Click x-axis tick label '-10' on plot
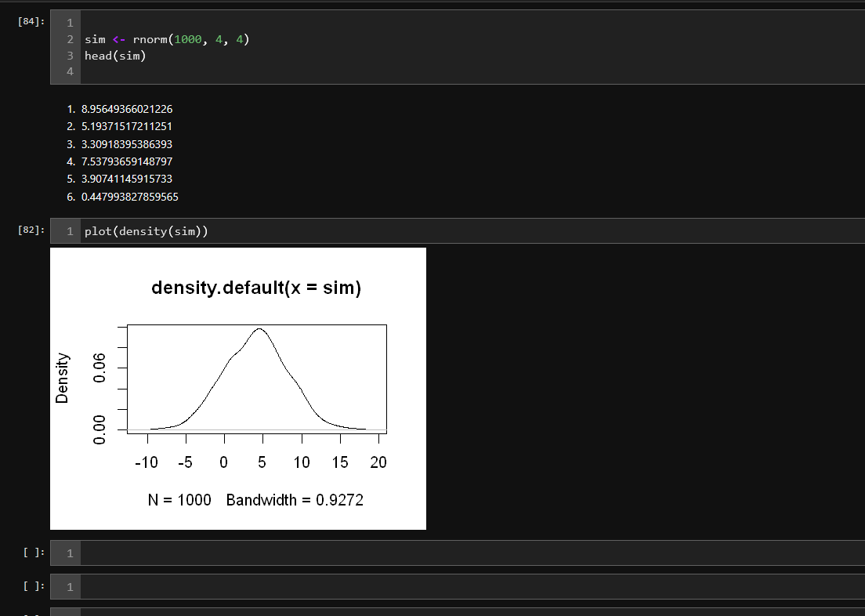This screenshot has height=616, width=865. [147, 462]
